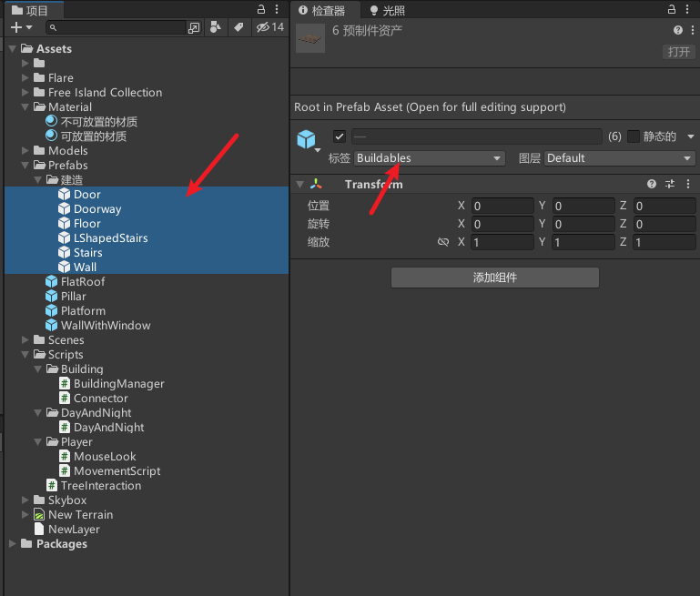Open the static flags dropdown arrow
The image size is (700, 596).
pyautogui.click(x=691, y=136)
